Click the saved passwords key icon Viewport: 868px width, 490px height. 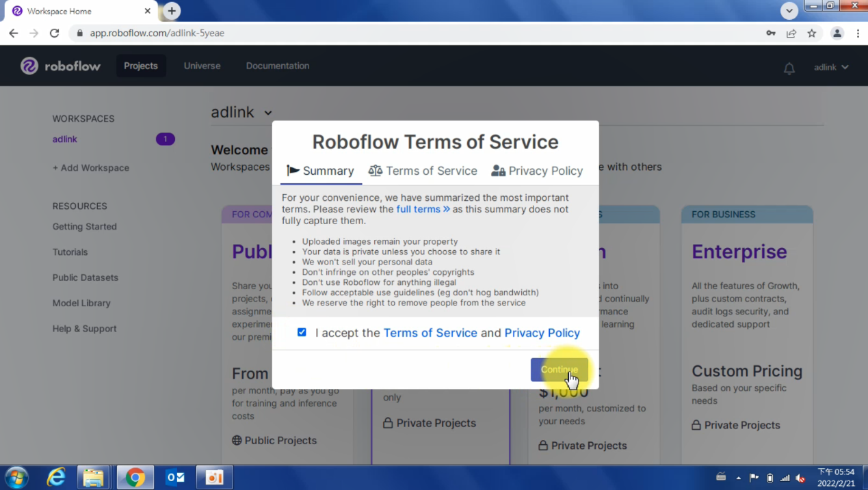pyautogui.click(x=771, y=33)
